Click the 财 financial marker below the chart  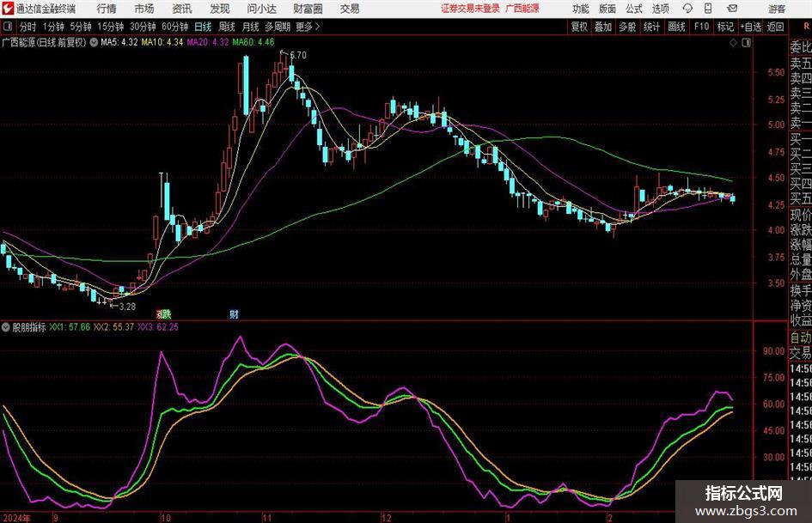coord(234,313)
